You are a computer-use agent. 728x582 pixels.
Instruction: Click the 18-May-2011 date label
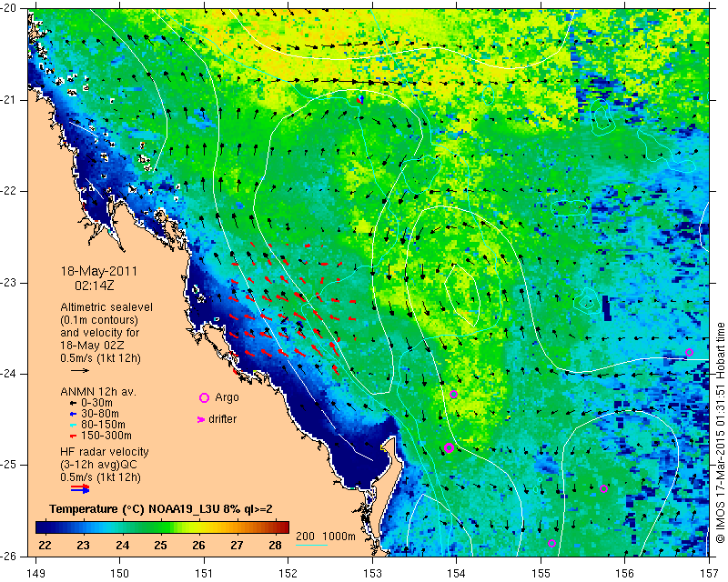pos(99,271)
